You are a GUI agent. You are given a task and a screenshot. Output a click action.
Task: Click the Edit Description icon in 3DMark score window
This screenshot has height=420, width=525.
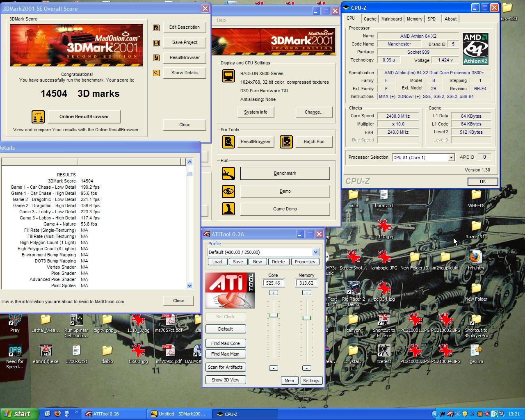tap(156, 28)
